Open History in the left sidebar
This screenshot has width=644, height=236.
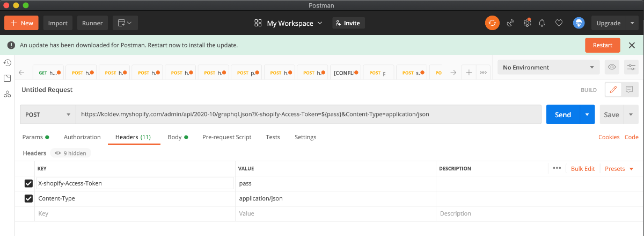[8, 63]
